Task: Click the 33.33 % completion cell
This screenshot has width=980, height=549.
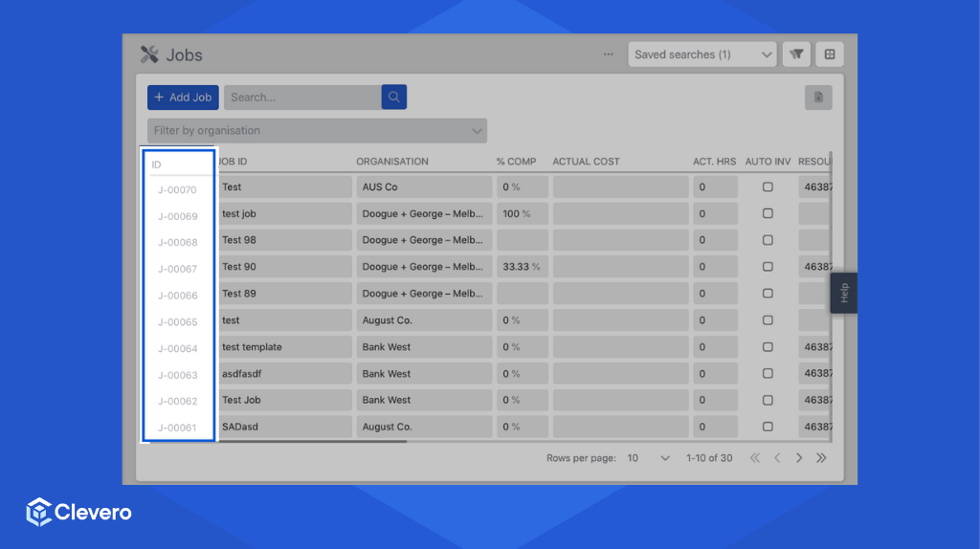Action: [523, 267]
